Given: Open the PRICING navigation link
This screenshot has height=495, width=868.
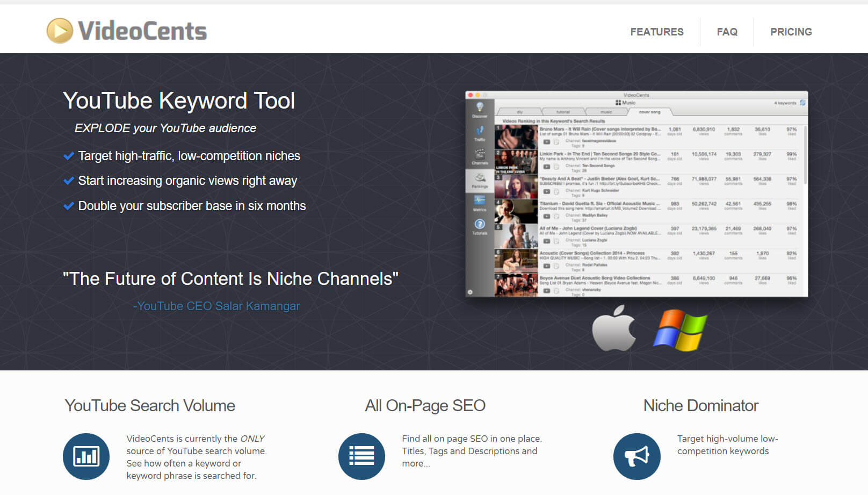Looking at the screenshot, I should tap(791, 32).
